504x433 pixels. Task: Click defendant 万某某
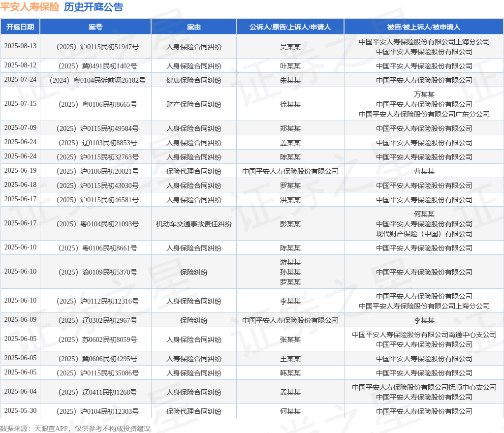424,94
